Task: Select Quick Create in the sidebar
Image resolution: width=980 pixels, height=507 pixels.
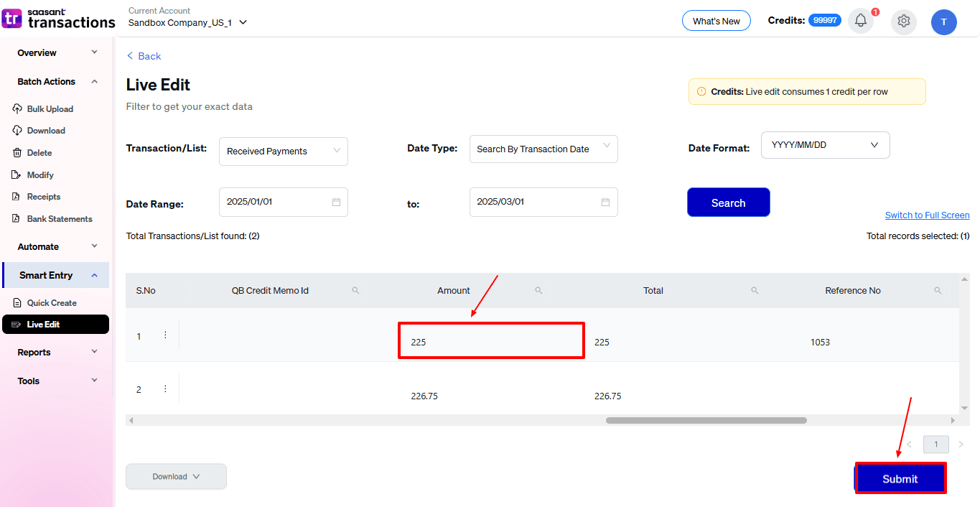Action: tap(52, 303)
